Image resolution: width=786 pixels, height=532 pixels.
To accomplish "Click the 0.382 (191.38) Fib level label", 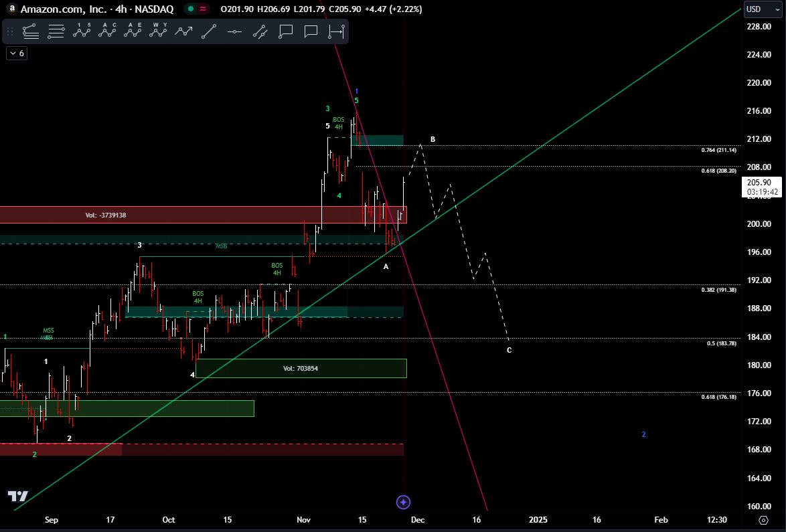I will pyautogui.click(x=719, y=290).
